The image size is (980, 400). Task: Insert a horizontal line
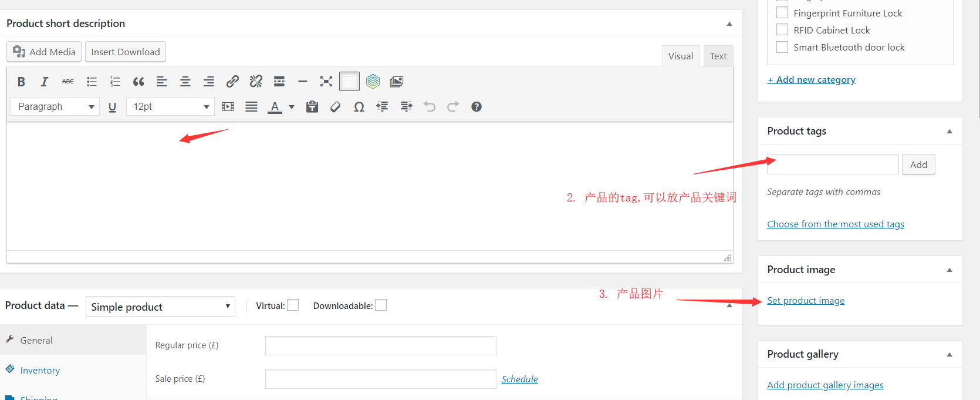(x=303, y=82)
